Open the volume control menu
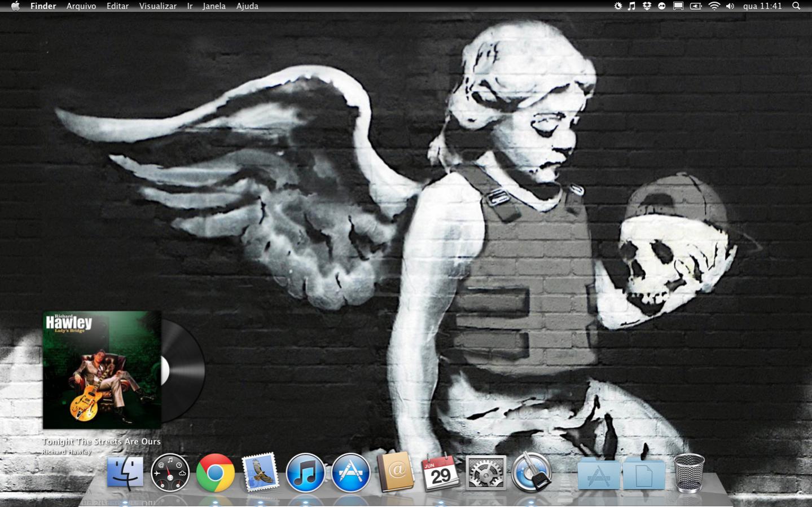The image size is (812, 507). 730,6
